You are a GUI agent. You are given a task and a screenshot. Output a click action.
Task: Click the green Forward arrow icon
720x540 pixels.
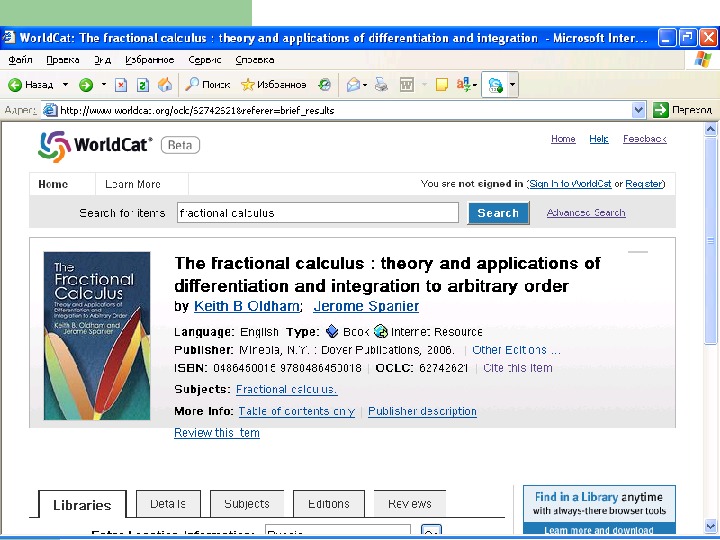point(86,85)
